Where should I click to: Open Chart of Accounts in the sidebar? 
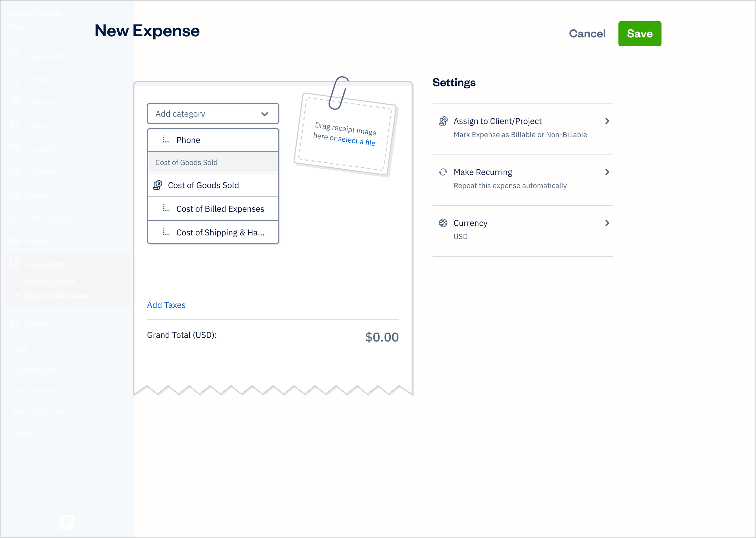tap(57, 296)
